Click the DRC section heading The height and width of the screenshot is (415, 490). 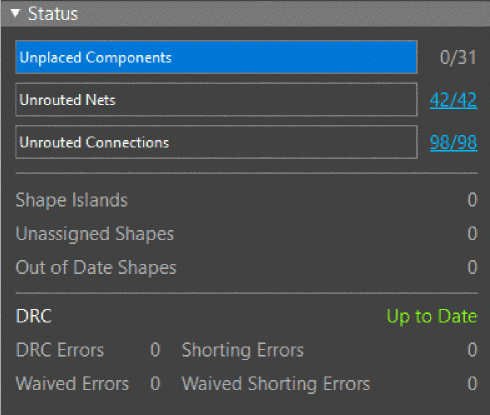pos(34,316)
